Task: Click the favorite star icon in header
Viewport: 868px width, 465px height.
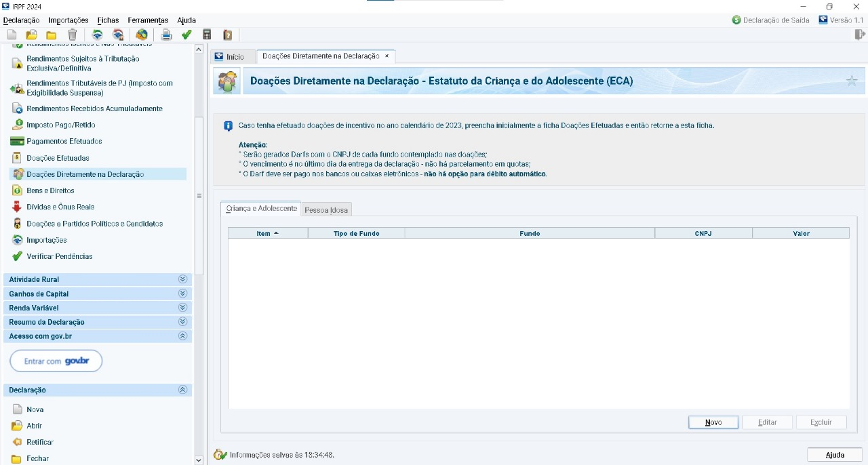Action: (x=852, y=81)
